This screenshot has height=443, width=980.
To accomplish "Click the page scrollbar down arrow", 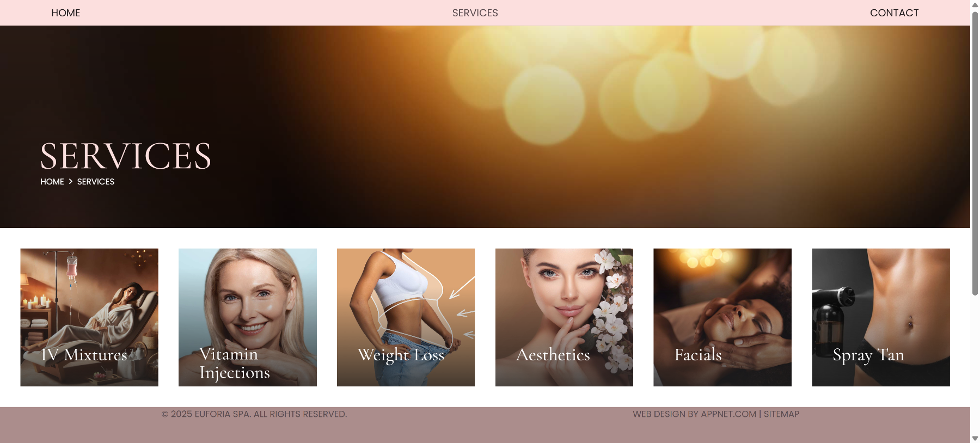I will (975, 439).
